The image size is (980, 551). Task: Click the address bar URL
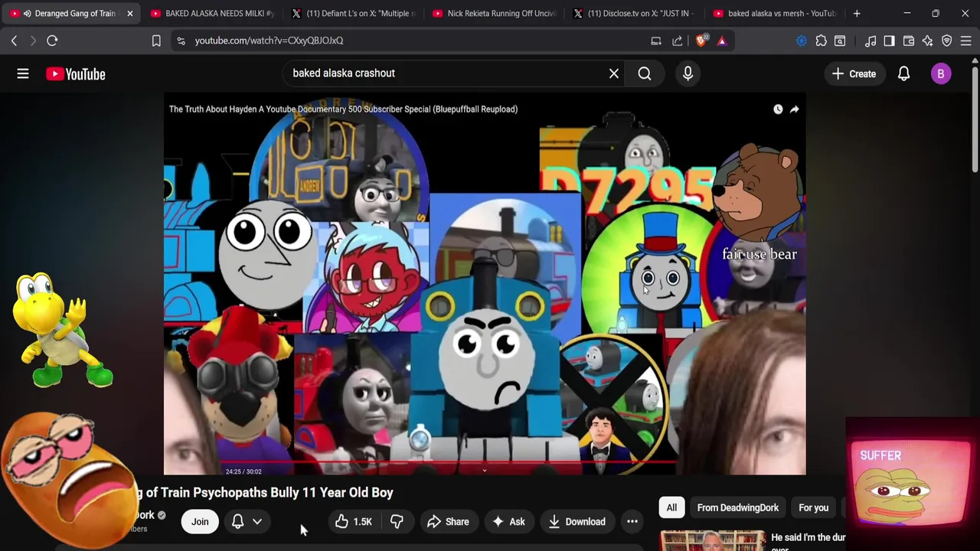pyautogui.click(x=269, y=41)
